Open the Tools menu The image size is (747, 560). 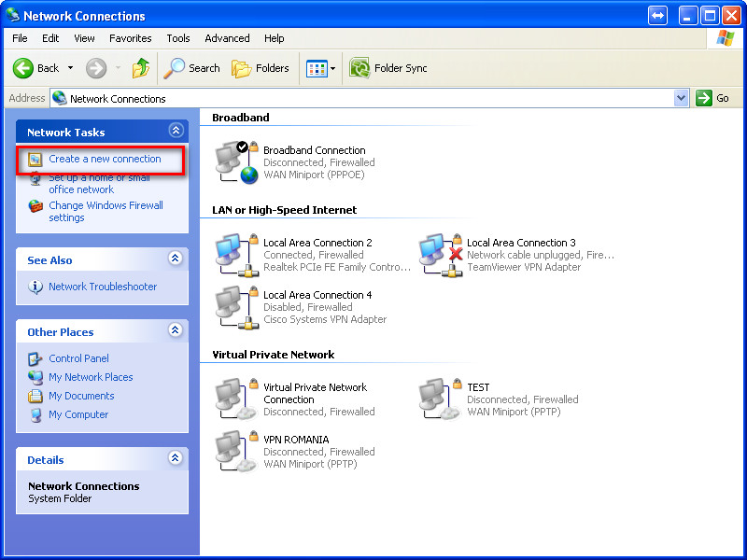pyautogui.click(x=178, y=38)
